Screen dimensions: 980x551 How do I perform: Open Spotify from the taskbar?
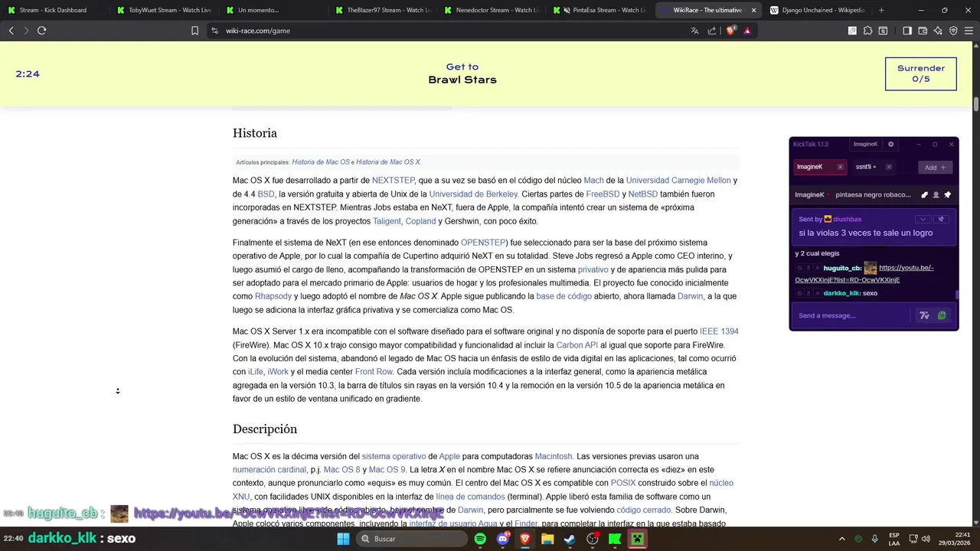(x=480, y=539)
